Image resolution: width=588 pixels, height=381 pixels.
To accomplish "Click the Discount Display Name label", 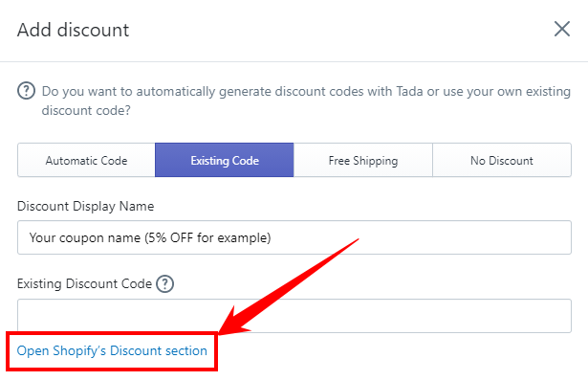I will [85, 206].
